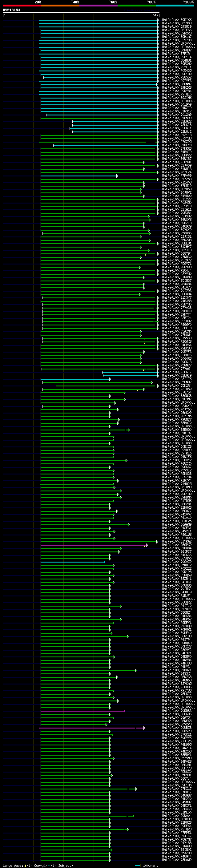197x868 pixels.
Task: Click label UniRef100_P17253
Action: click(x=177, y=179)
